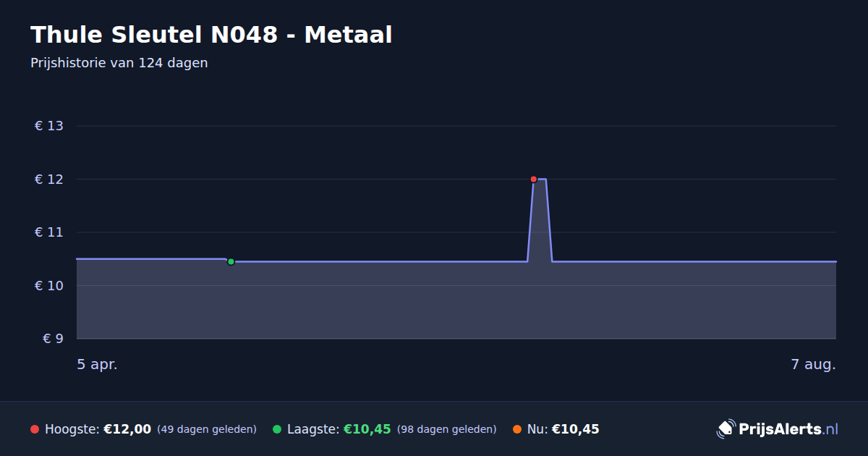Screen dimensions: 868x456
Task: Click the highest price value €12,00
Action: click(127, 429)
